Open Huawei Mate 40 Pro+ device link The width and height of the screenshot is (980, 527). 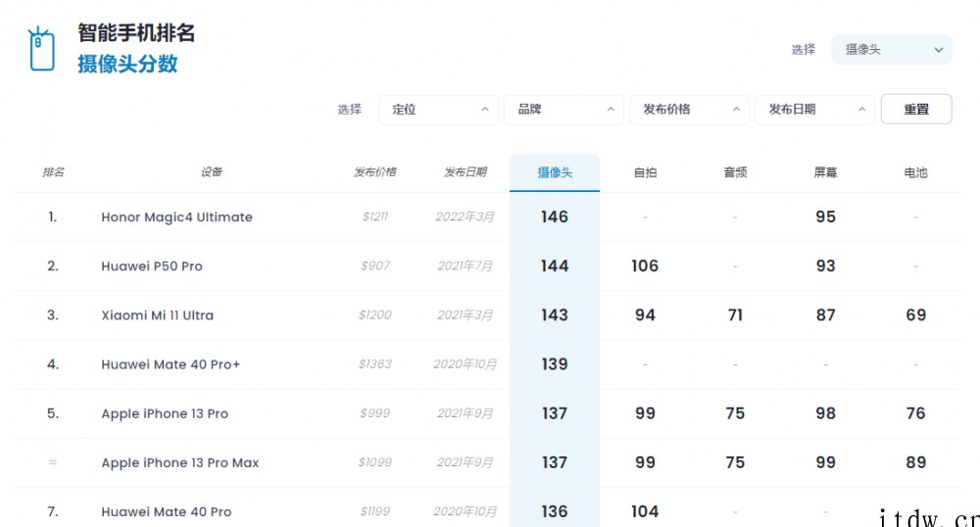171,364
